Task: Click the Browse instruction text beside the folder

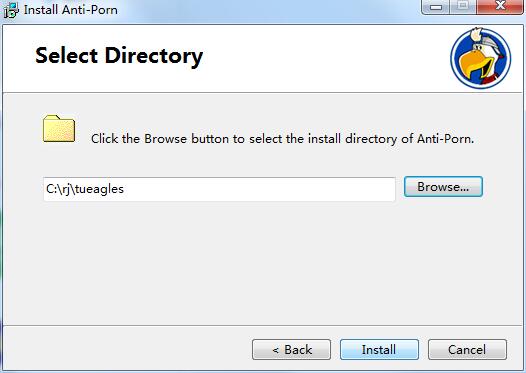Action: pos(282,139)
